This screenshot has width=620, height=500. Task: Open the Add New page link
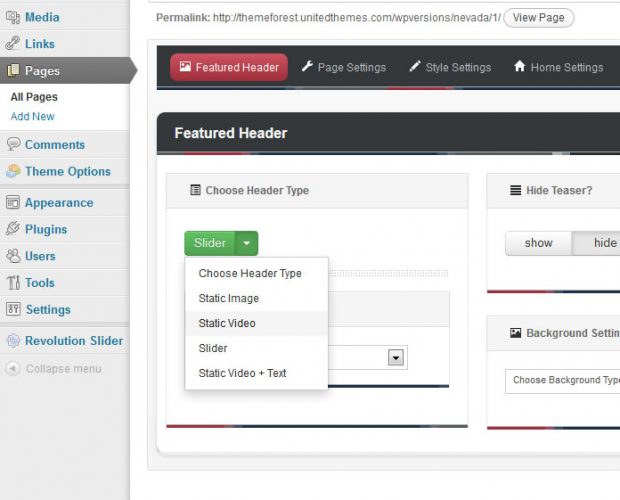(33, 117)
